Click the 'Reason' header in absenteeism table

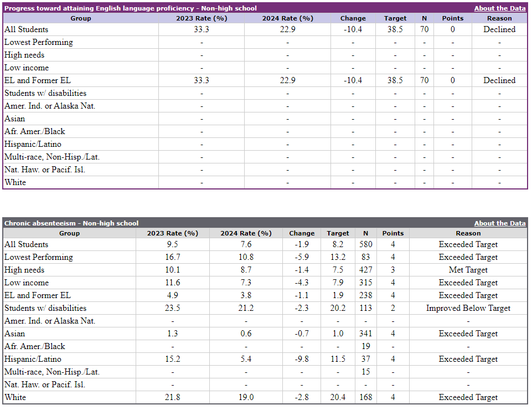pos(468,233)
